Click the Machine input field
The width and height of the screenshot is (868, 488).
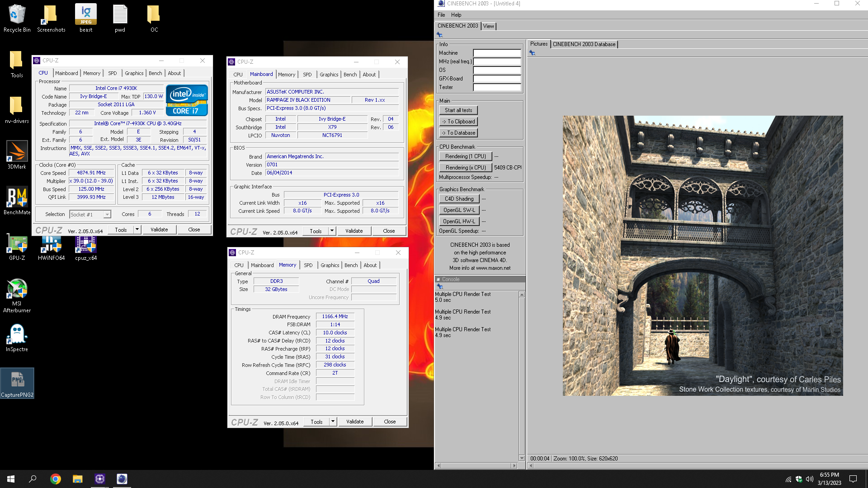[497, 53]
